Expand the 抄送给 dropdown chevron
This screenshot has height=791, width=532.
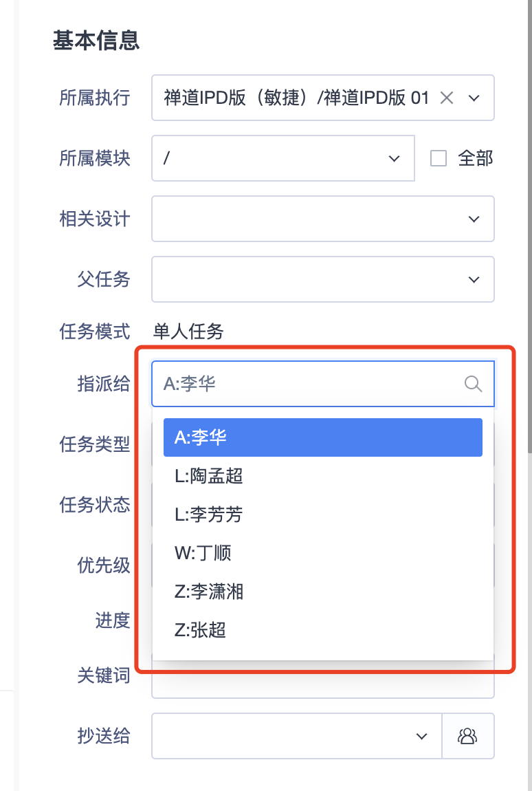pos(421,736)
